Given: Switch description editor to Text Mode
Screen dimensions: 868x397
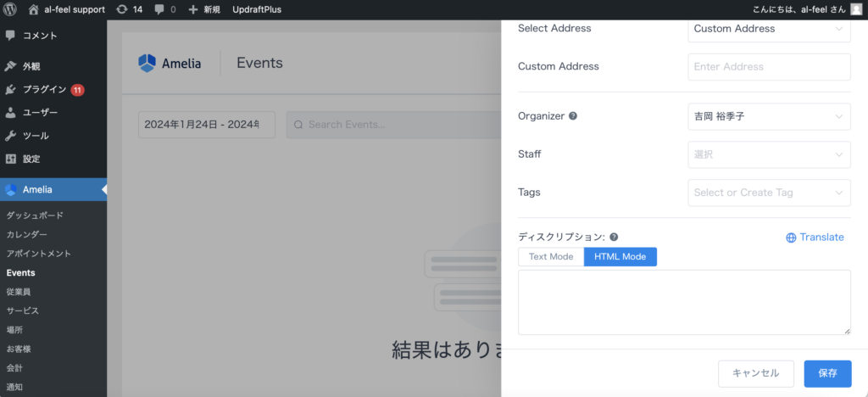Looking at the screenshot, I should 551,257.
